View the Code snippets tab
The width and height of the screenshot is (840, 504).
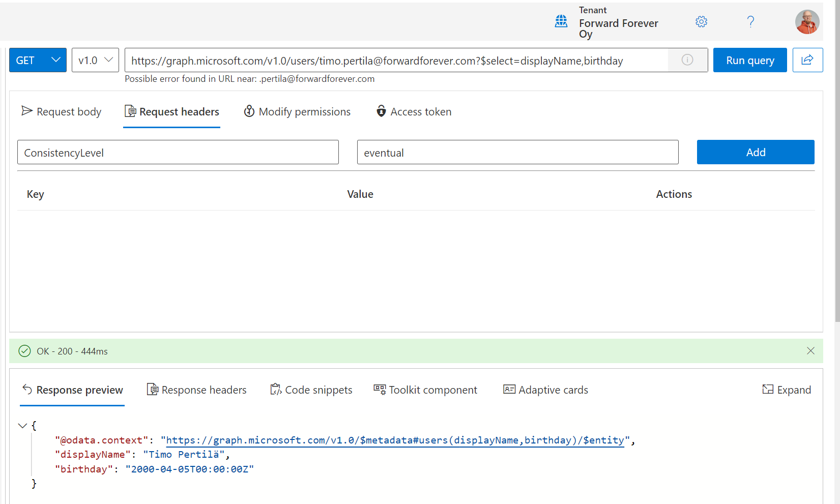[311, 390]
